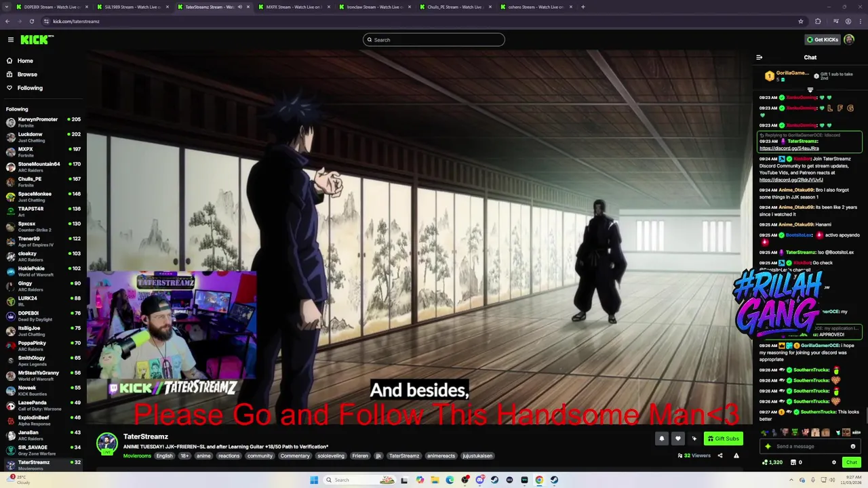Open chat settings gear
868x488 pixels.
[834, 462]
